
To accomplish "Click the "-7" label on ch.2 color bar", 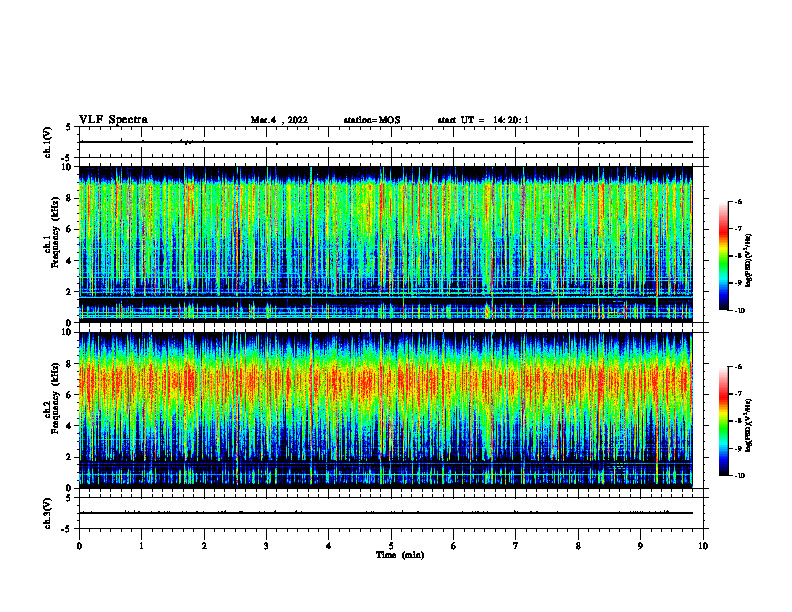I will click(x=738, y=394).
